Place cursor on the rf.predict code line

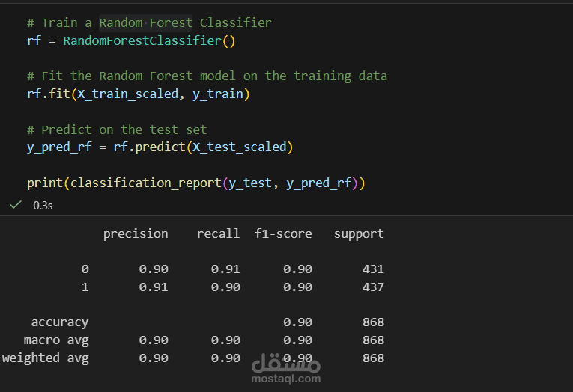tap(160, 147)
